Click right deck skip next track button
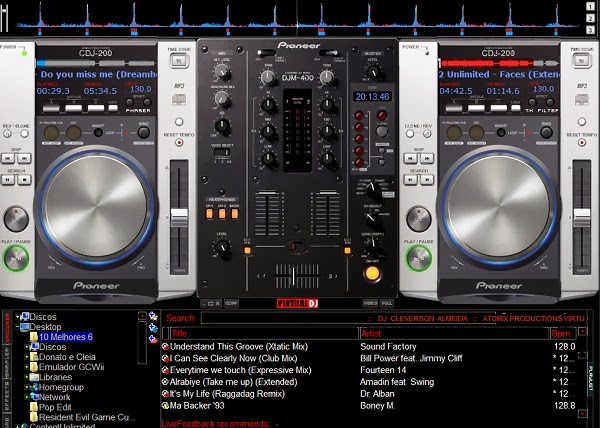600x428 pixels. click(426, 158)
